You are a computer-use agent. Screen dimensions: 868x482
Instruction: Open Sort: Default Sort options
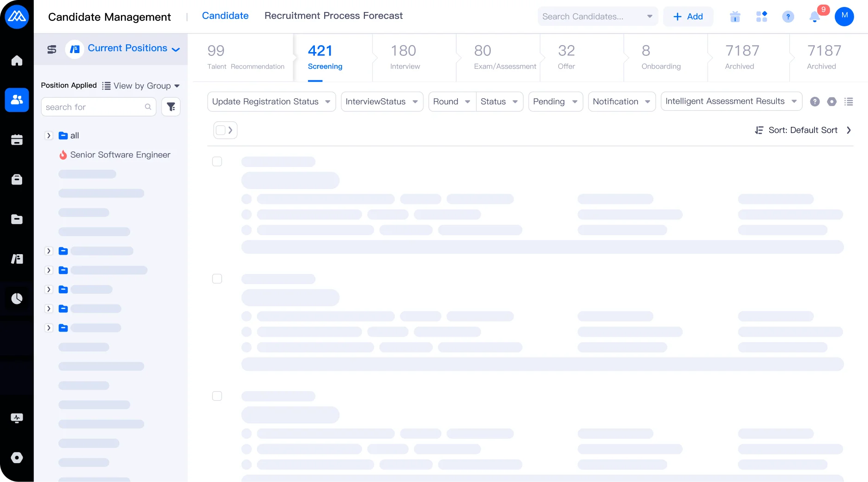tap(803, 130)
